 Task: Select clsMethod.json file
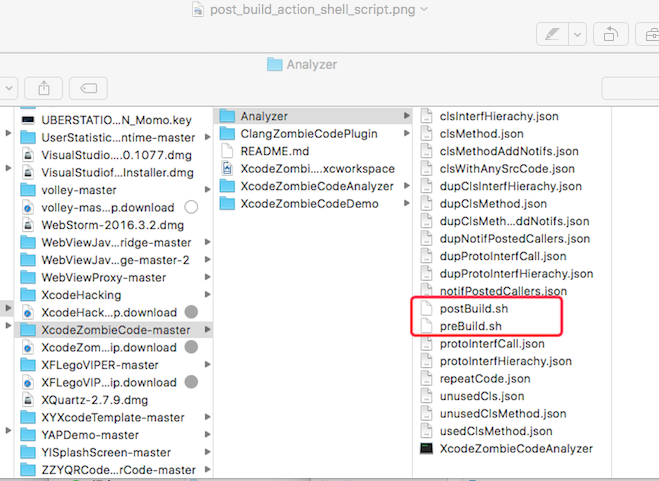[482, 134]
